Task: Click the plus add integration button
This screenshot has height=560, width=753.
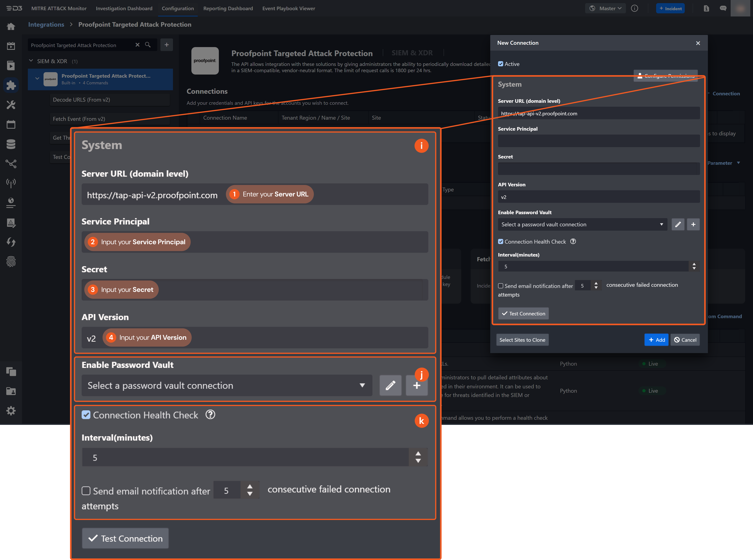Action: coord(166,45)
